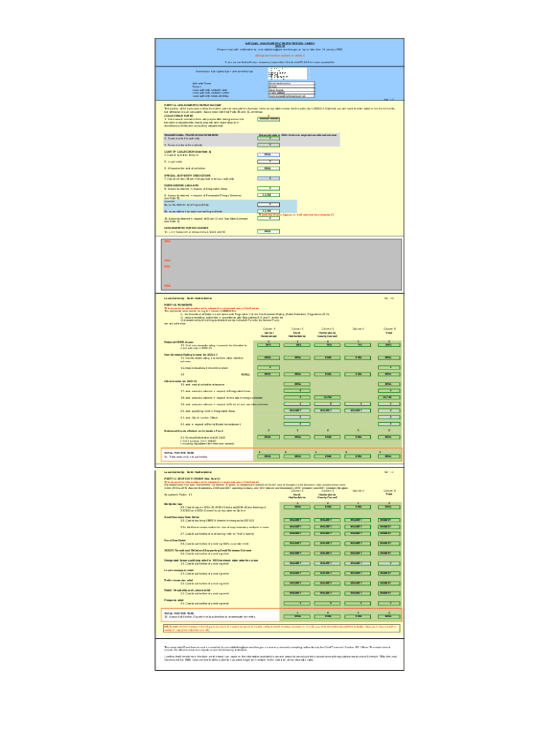Click the line 9 Renewable Energy Schemes amount cell

coord(268,195)
